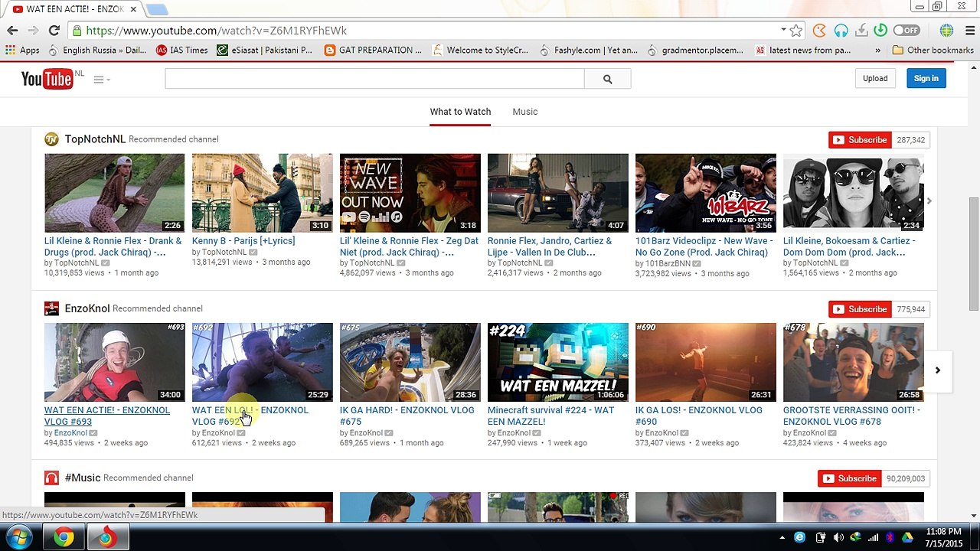Expand the YouTube guide menu dropdown
The width and height of the screenshot is (980, 551).
click(102, 80)
